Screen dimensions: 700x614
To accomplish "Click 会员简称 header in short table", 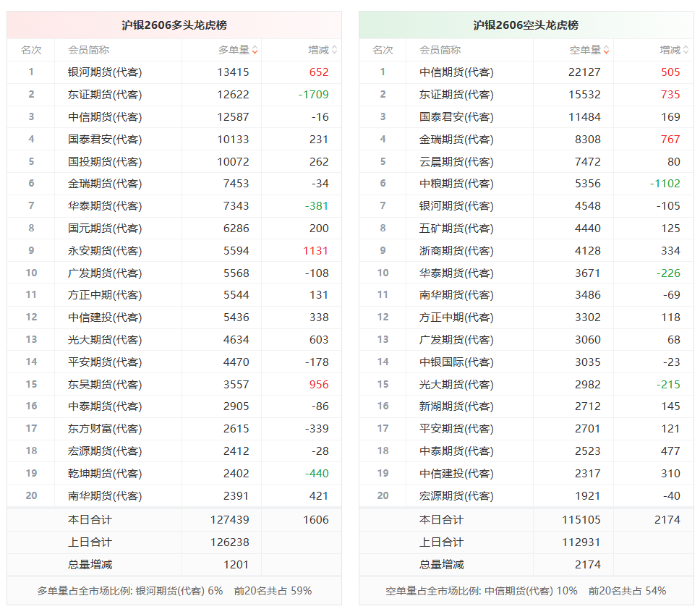I will (x=440, y=50).
